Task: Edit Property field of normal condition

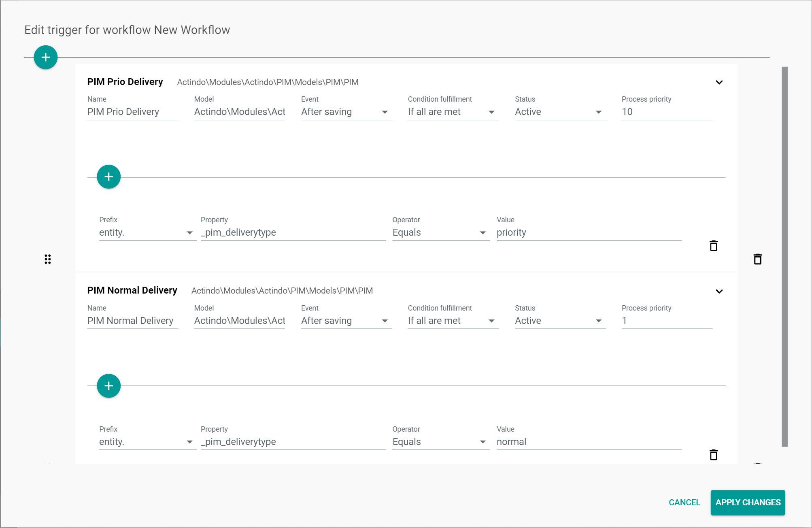Action: (293, 442)
